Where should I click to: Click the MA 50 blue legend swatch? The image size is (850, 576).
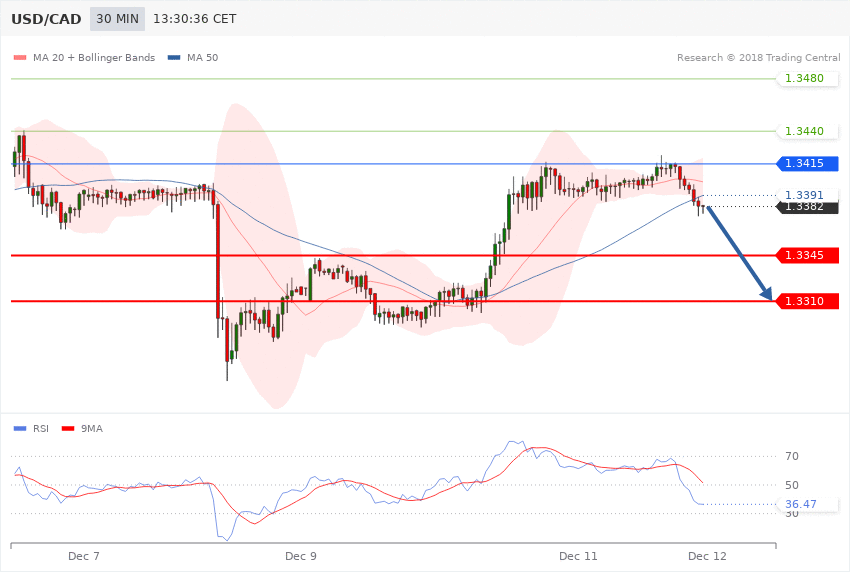coord(174,57)
